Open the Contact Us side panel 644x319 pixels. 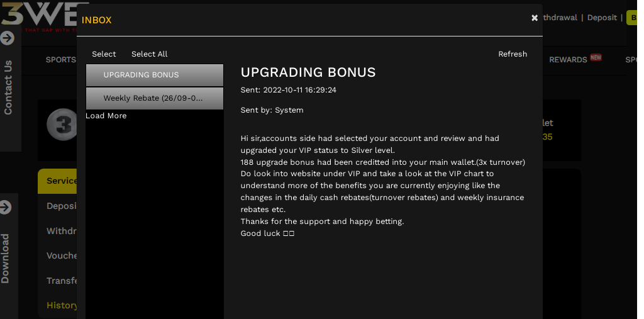(8, 87)
